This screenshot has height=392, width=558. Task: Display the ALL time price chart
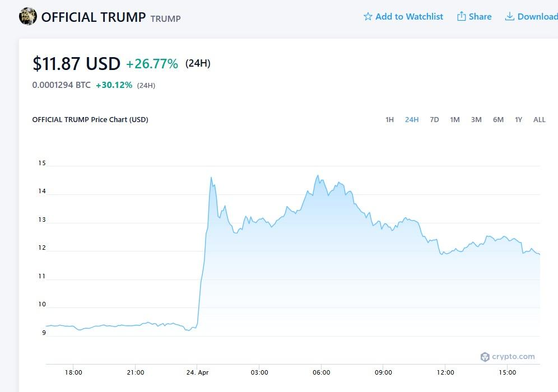[540, 119]
